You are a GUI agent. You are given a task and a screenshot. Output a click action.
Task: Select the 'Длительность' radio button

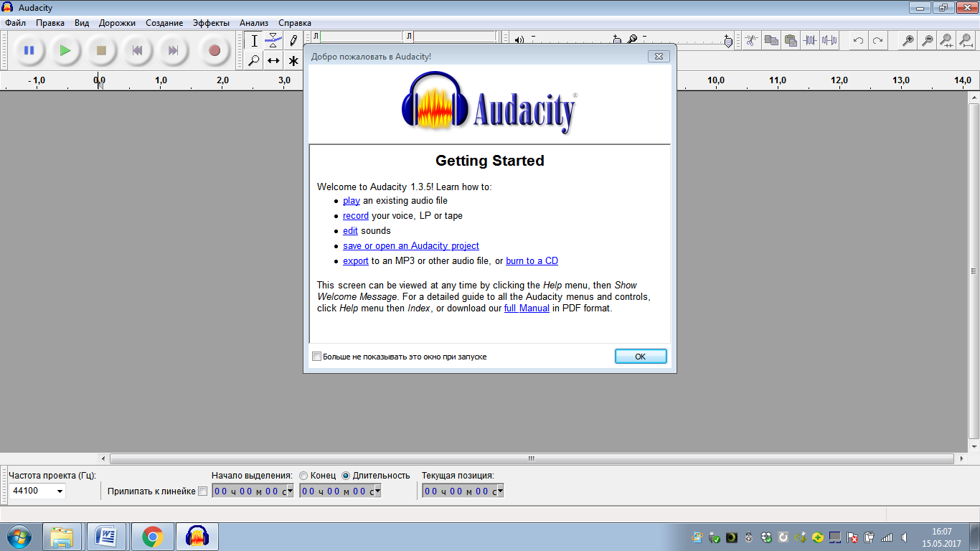[346, 476]
